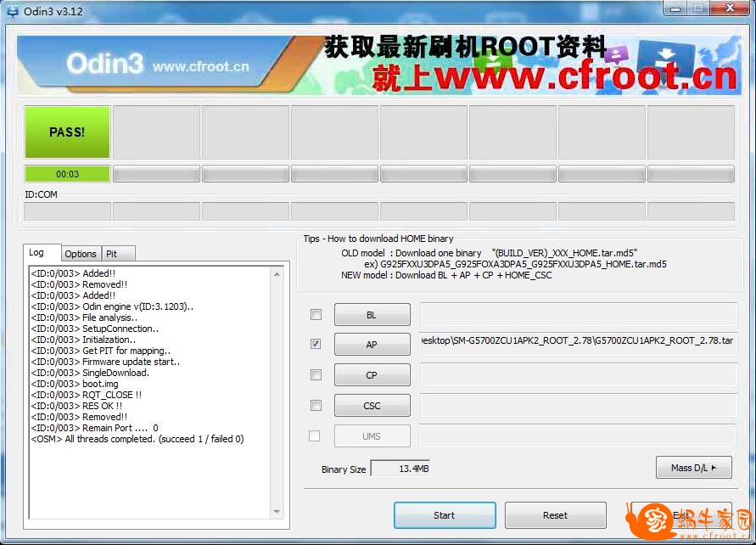Tick the CSC file checkbox
Image resolution: width=756 pixels, height=545 pixels.
(x=316, y=406)
